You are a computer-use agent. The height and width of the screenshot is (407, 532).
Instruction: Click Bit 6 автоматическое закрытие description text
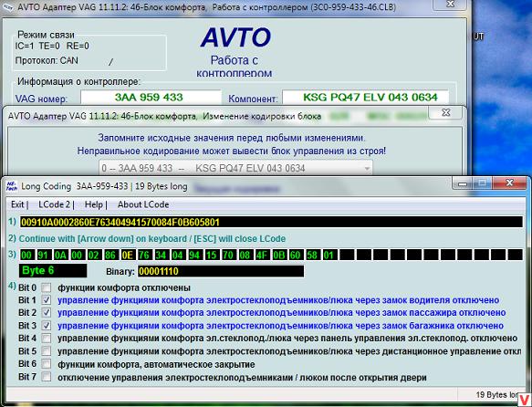pos(156,365)
